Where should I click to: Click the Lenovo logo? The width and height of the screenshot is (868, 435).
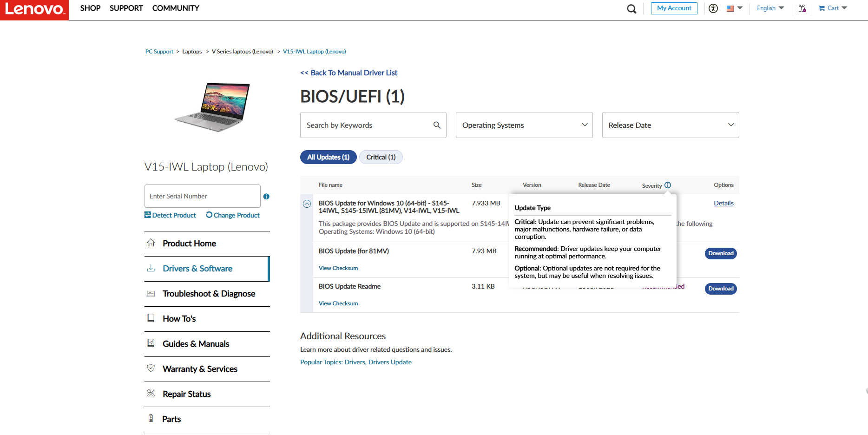tap(34, 10)
